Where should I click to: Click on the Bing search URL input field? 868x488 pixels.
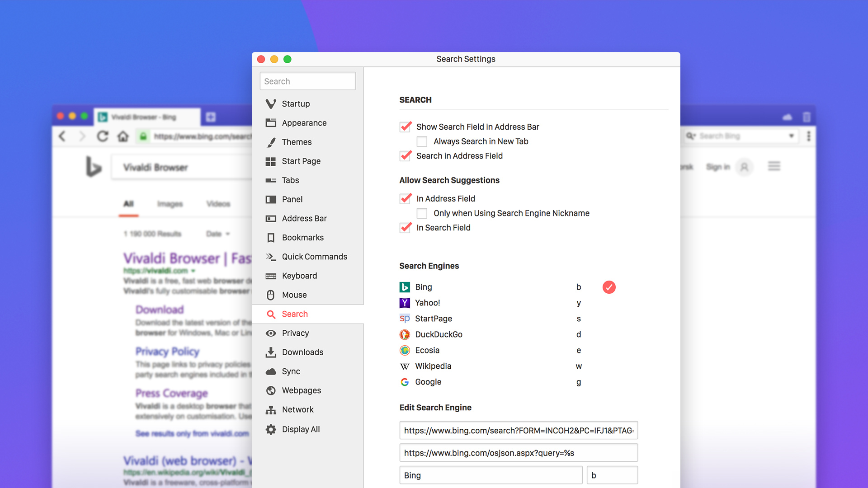tap(518, 430)
